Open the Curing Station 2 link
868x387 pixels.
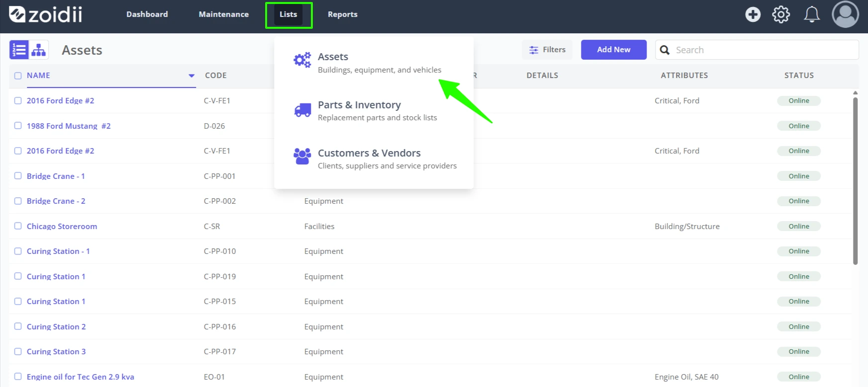56,326
